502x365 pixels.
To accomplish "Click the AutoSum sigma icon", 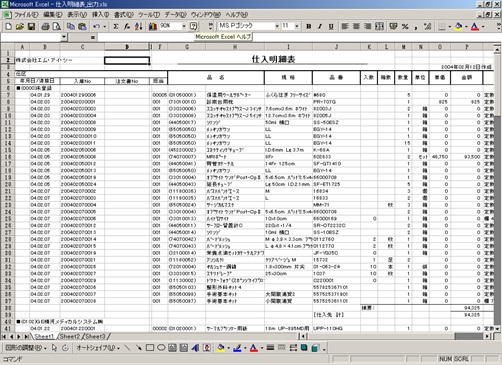I will 116,26.
